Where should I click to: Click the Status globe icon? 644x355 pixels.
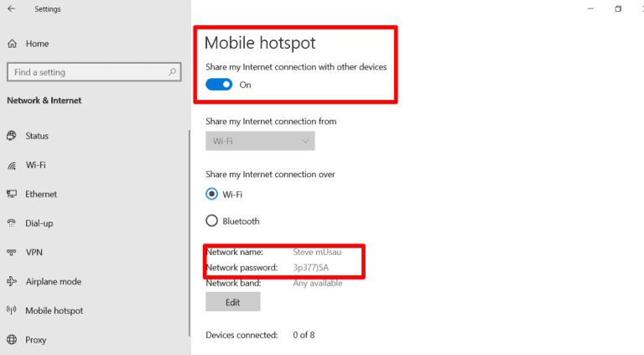12,136
